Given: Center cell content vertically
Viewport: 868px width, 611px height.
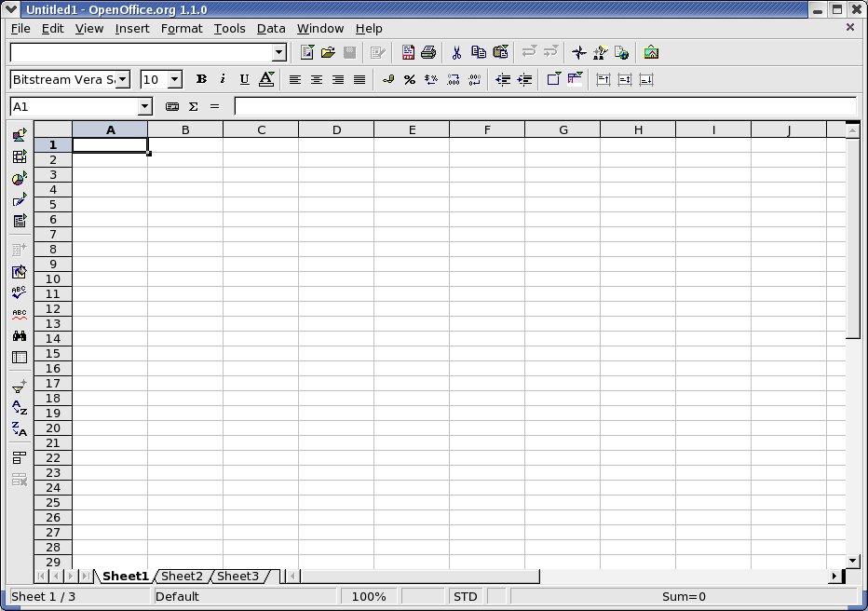Looking at the screenshot, I should [624, 79].
